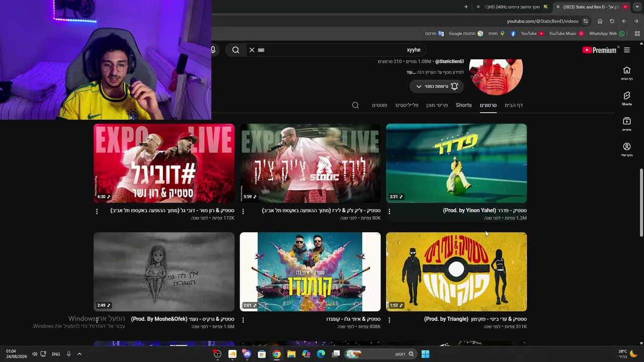Click the taskbar search box
The image size is (644, 362).
[381, 354]
